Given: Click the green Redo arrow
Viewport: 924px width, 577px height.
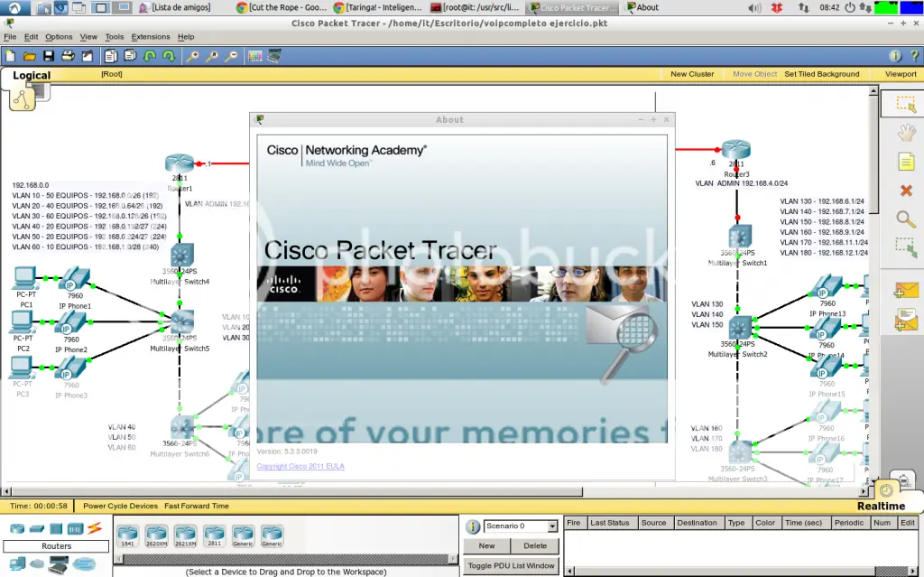Looking at the screenshot, I should pos(169,56).
